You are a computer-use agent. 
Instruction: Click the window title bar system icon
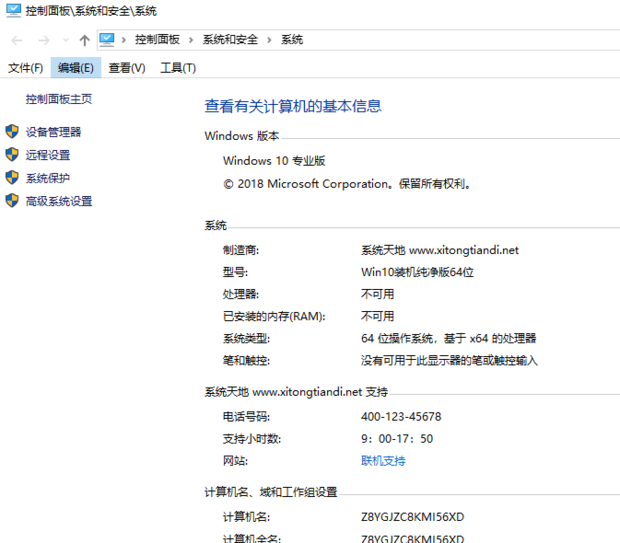(13, 10)
